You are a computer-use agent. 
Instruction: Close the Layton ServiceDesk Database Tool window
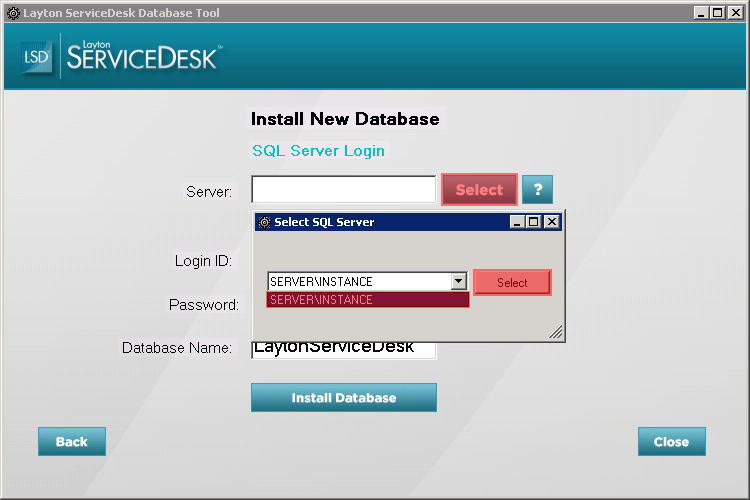pyautogui.click(x=736, y=13)
